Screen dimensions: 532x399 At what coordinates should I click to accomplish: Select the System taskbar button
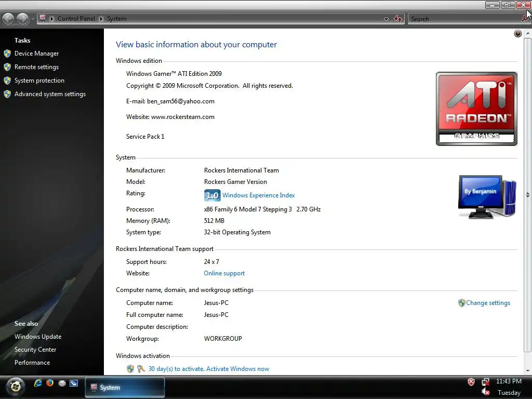pos(125,387)
